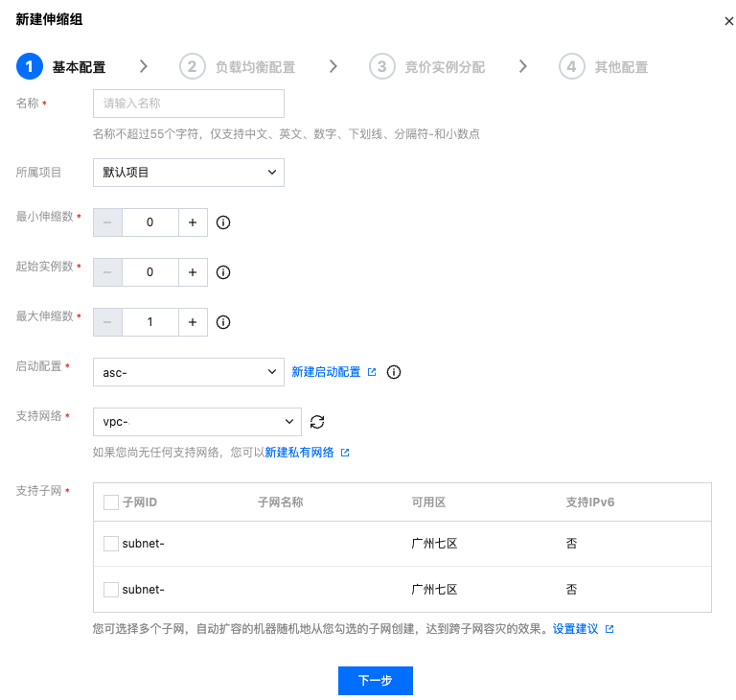The height and width of the screenshot is (700, 736).
Task: Go to step 4 其他配置
Action: coord(604,67)
